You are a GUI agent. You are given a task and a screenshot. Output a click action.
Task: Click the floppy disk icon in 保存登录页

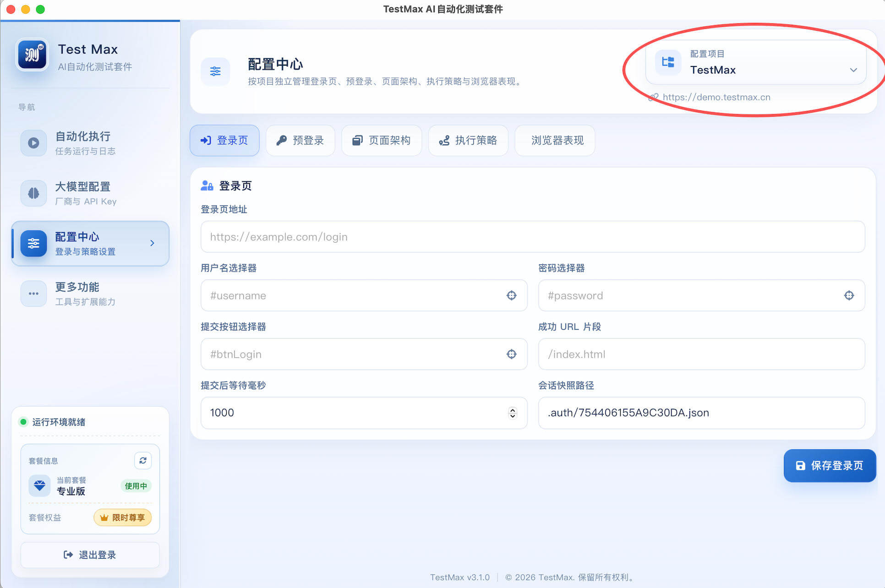(800, 466)
